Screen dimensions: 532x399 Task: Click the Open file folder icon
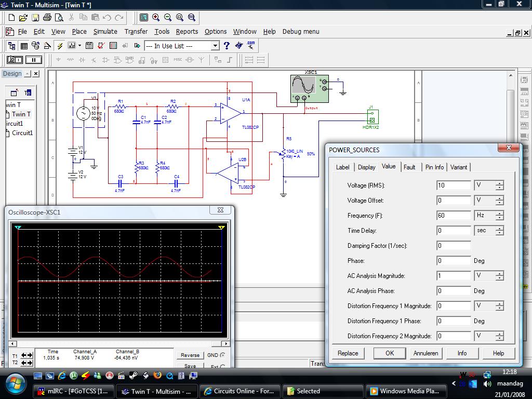(24, 18)
